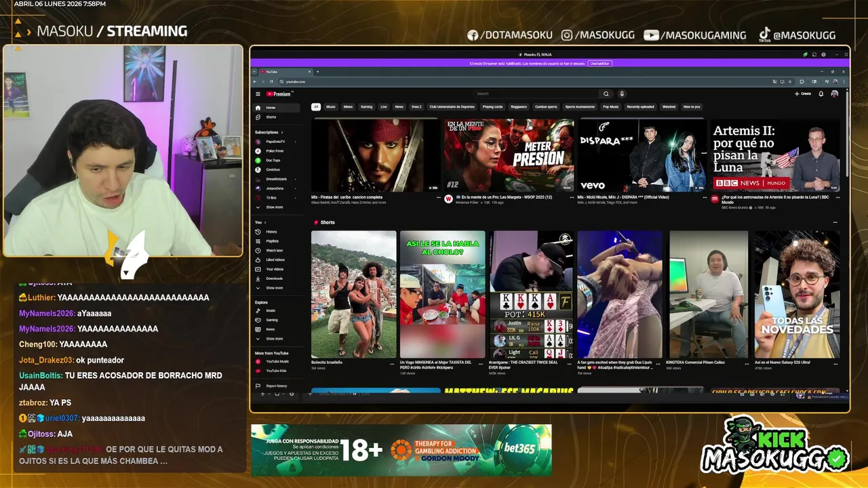Open the DISPARA Nicki Nicole vevo thumbnail
The width and height of the screenshot is (868, 488).
pos(642,155)
